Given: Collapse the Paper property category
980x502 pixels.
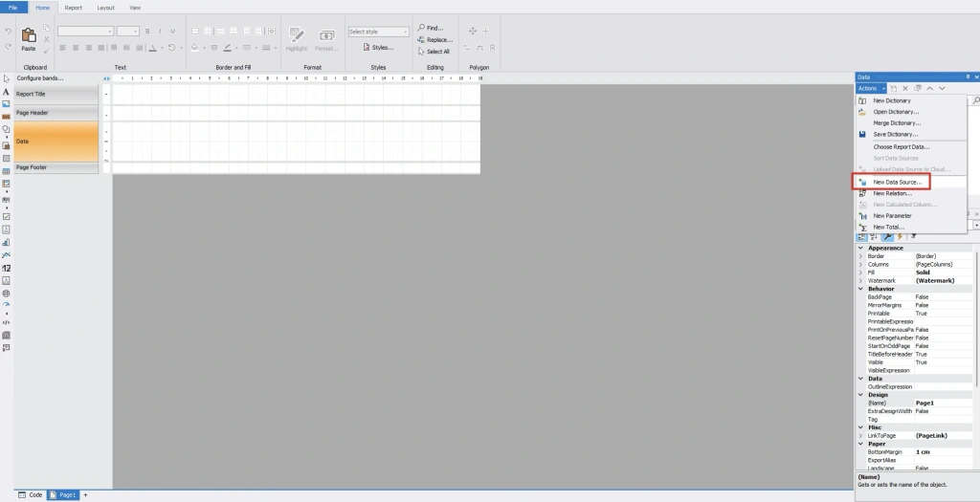Looking at the screenshot, I should point(860,444).
